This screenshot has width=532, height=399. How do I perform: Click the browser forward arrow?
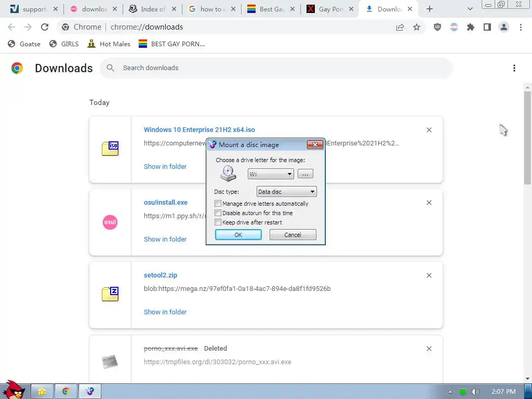click(28, 27)
